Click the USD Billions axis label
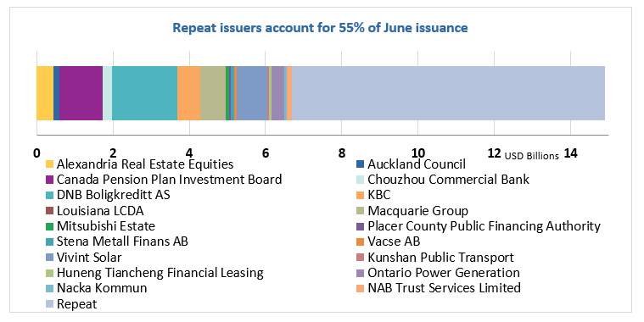Screen dimensions: 644x322 (x=531, y=156)
